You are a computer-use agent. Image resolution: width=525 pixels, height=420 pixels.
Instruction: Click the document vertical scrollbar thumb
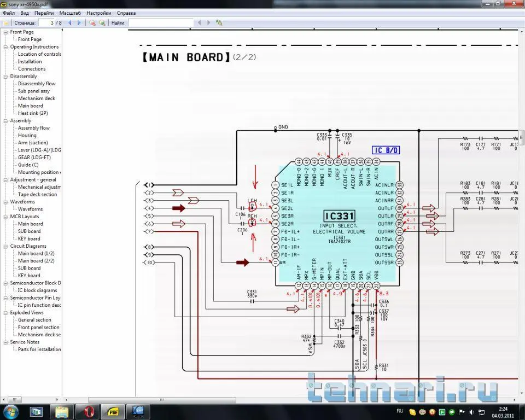point(522,137)
